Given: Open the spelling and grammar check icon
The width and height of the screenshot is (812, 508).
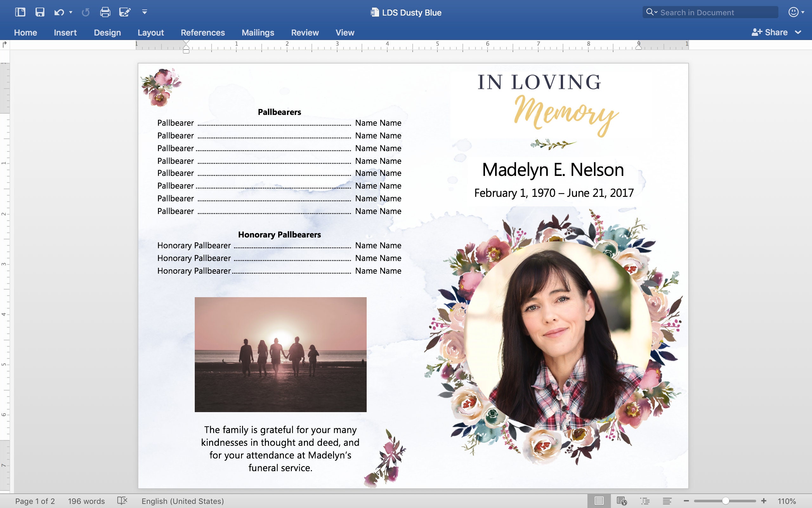Looking at the screenshot, I should pos(122,501).
